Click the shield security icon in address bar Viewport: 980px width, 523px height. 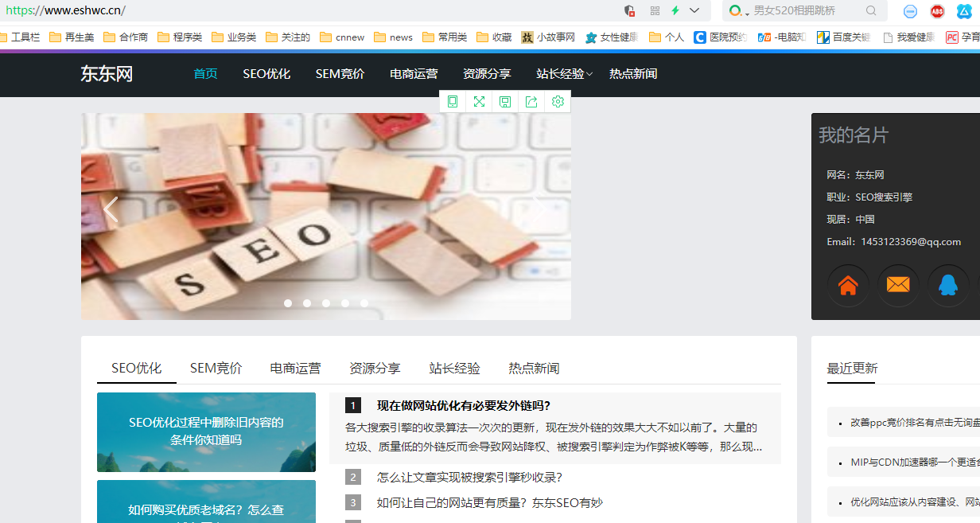pos(630,10)
